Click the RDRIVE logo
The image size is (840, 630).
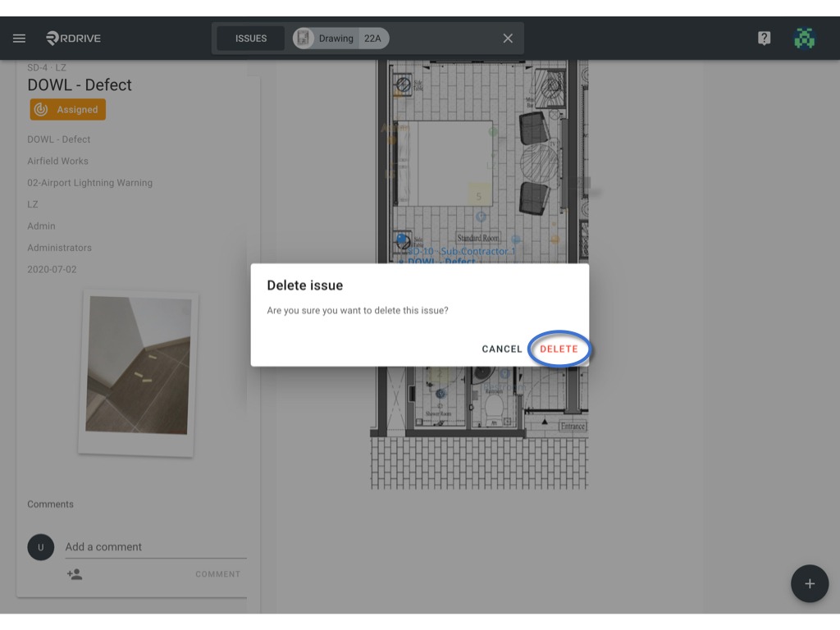point(73,38)
